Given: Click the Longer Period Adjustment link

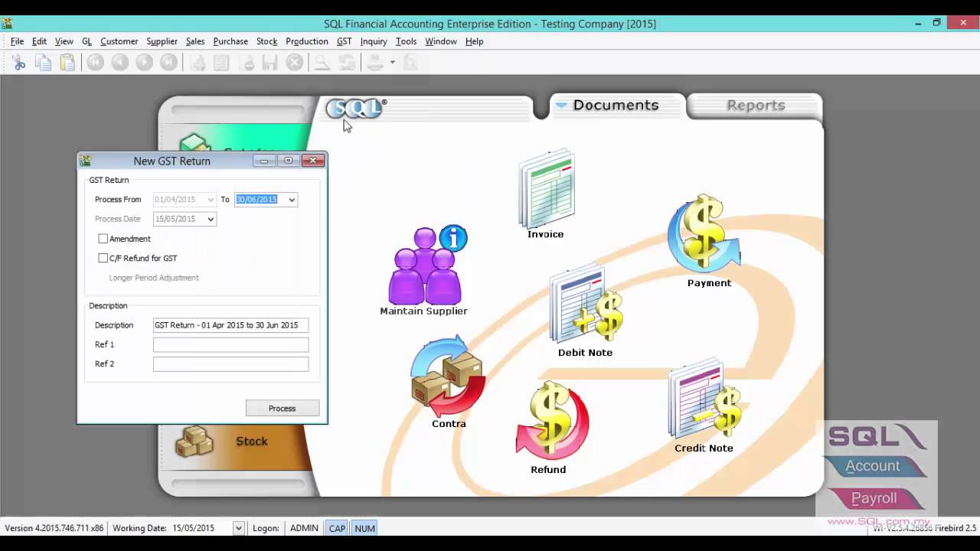Looking at the screenshot, I should point(154,278).
